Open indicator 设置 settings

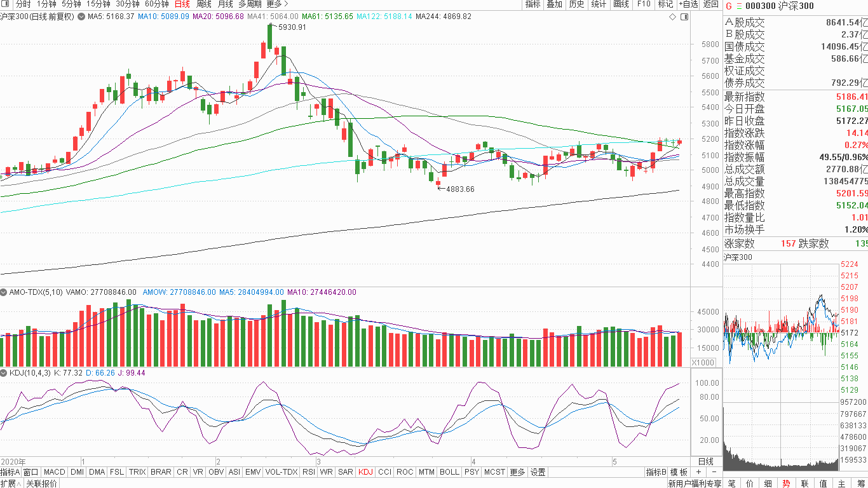(x=538, y=472)
